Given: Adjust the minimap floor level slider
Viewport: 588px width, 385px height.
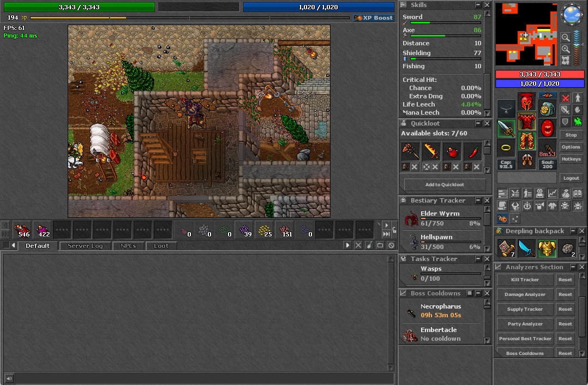Looking at the screenshot, I should (x=577, y=48).
